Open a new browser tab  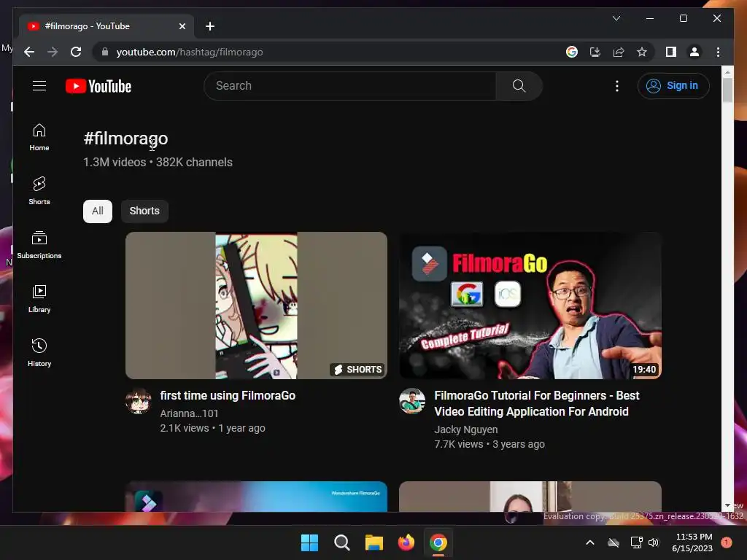coord(210,26)
